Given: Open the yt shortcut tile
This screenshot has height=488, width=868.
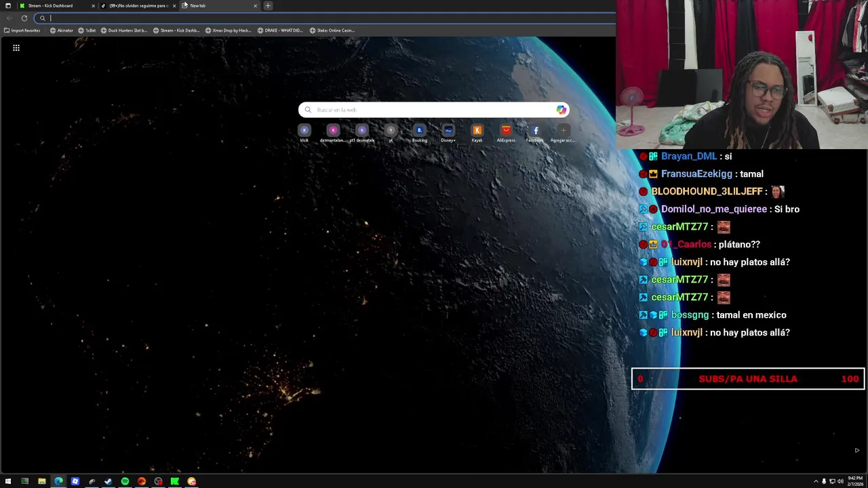Looking at the screenshot, I should point(391,133).
